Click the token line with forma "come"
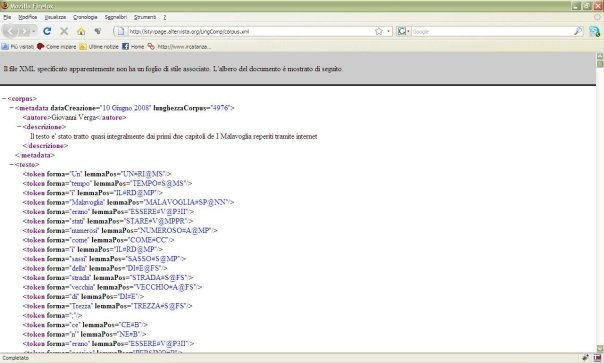 click(99, 240)
